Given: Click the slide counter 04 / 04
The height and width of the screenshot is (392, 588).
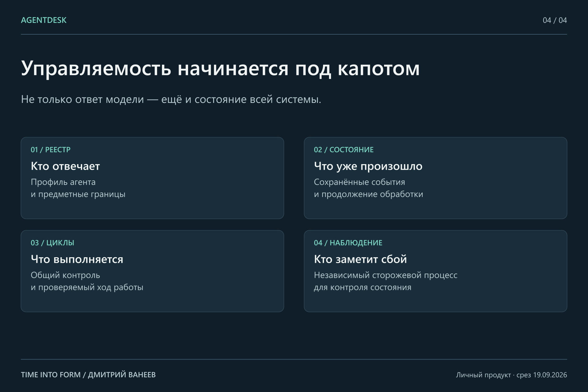Looking at the screenshot, I should 555,20.
